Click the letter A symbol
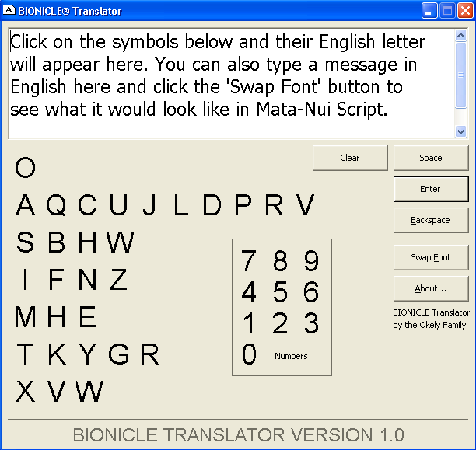Screen dimensions: 476x450 [x=25, y=205]
